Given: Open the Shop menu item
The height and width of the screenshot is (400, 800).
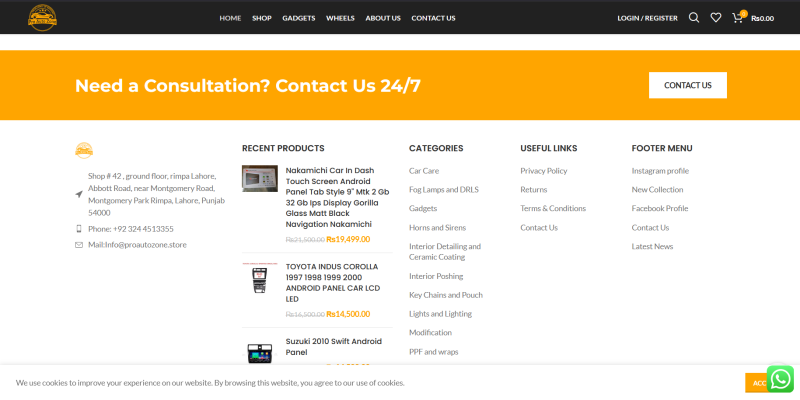Looking at the screenshot, I should [261, 18].
